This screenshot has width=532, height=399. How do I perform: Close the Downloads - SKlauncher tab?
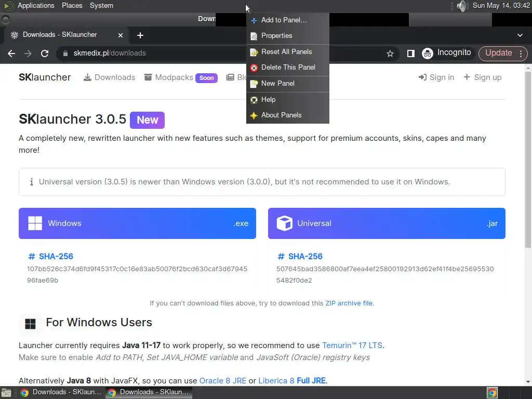click(121, 35)
